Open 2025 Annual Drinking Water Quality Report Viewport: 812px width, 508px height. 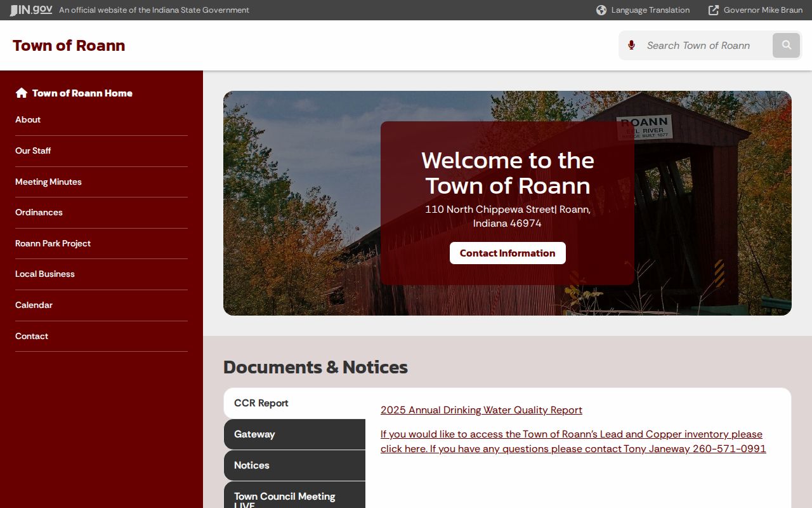click(x=481, y=410)
